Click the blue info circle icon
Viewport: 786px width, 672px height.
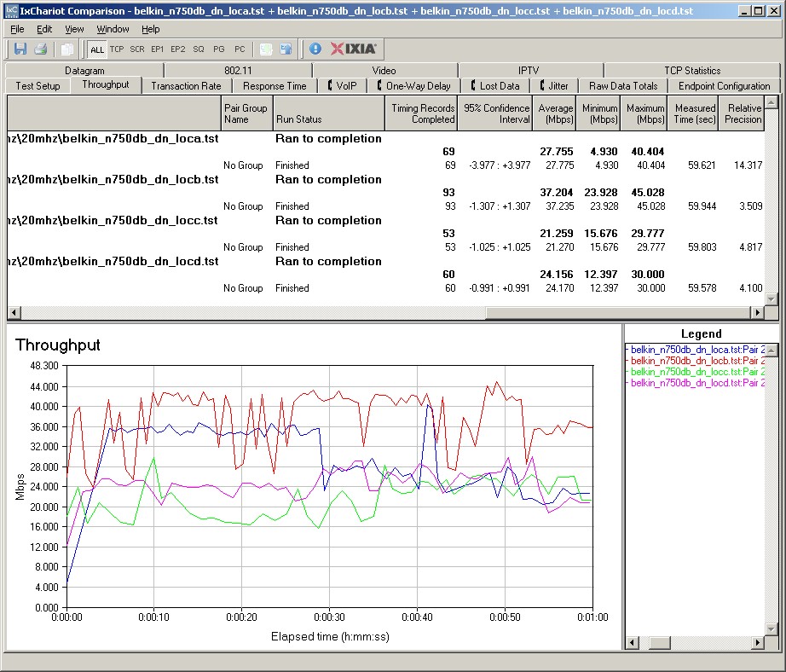pyautogui.click(x=315, y=49)
